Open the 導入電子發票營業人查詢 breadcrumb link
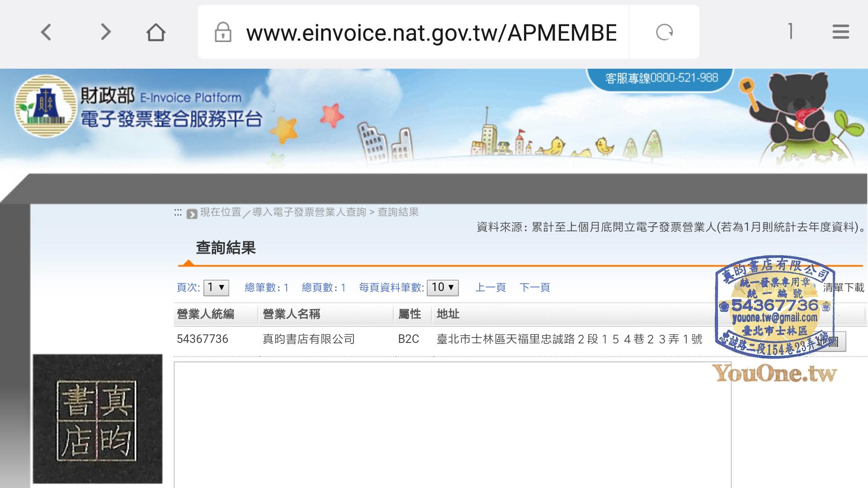This screenshot has height=488, width=868. (x=309, y=212)
